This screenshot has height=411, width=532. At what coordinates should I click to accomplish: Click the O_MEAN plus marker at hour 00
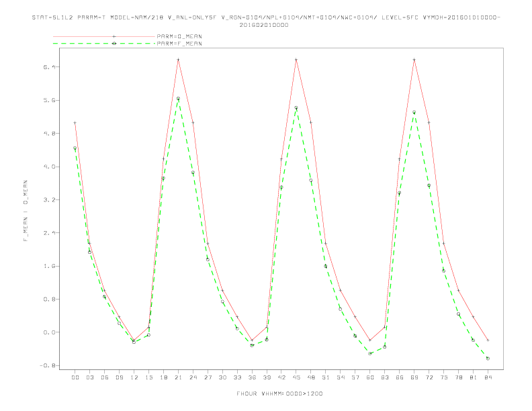pyautogui.click(x=75, y=123)
